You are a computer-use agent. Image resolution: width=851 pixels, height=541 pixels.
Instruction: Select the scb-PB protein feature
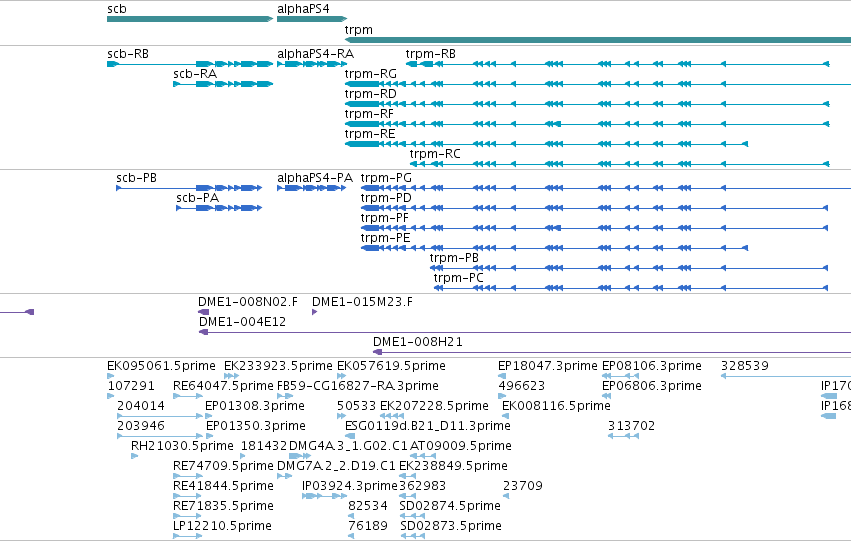[x=189, y=188]
